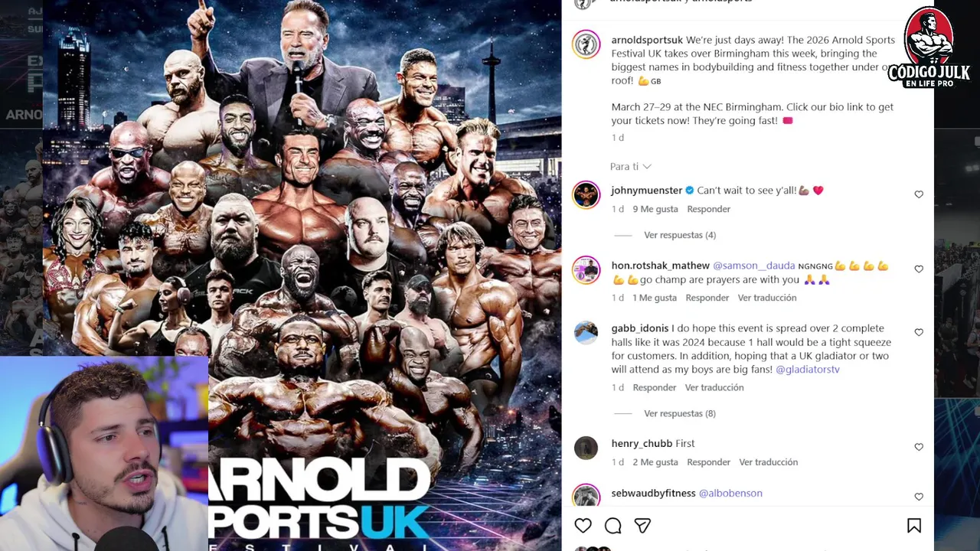Like hon.rotshak_mathew's comment heart
This screenshot has width=980, height=551.
point(919,269)
